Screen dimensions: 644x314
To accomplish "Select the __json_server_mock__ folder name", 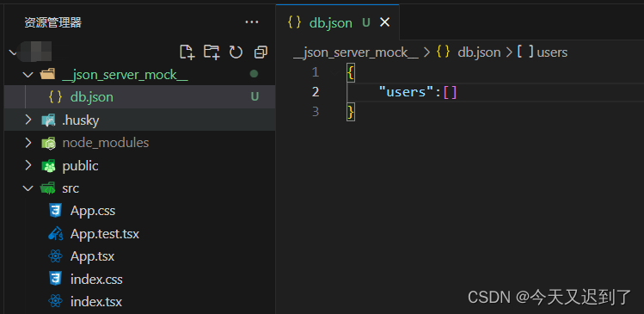I will click(x=125, y=75).
